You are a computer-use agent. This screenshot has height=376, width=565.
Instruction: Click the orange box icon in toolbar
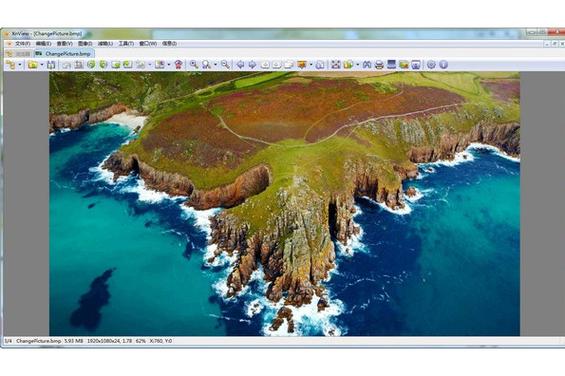(302, 65)
